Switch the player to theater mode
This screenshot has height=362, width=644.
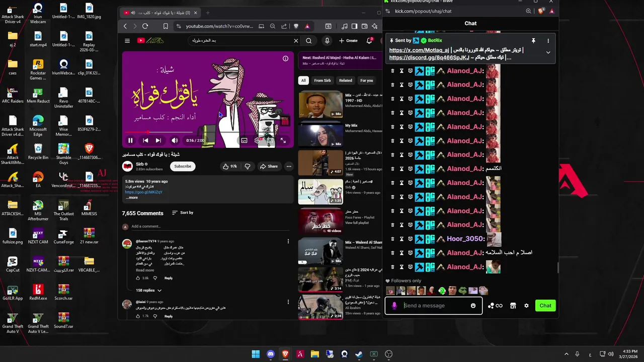(x=270, y=141)
